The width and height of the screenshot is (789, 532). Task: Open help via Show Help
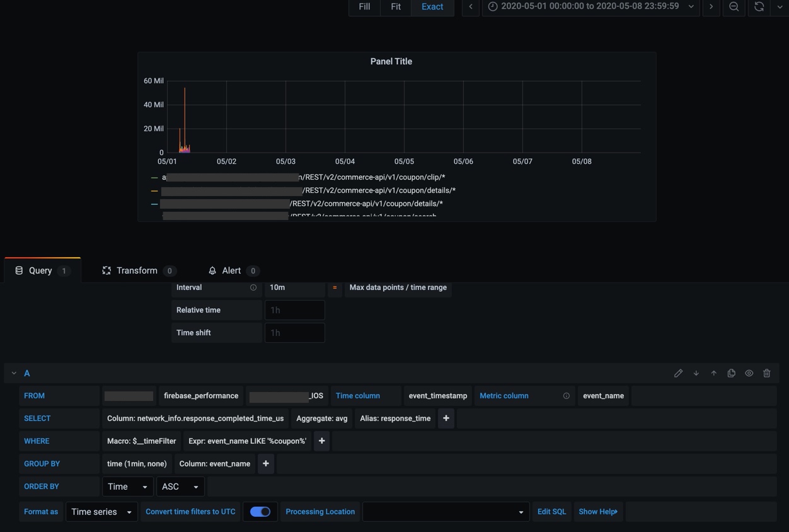(x=597, y=511)
